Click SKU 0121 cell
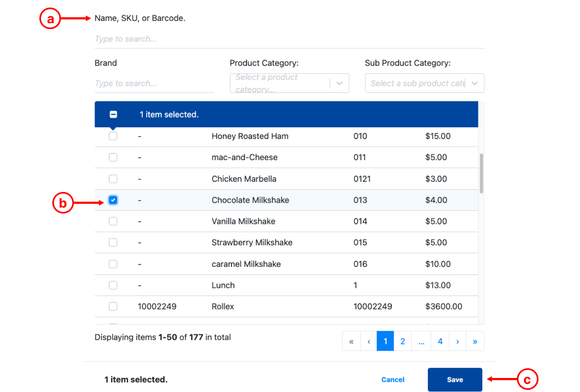The width and height of the screenshot is (580, 392). (362, 179)
